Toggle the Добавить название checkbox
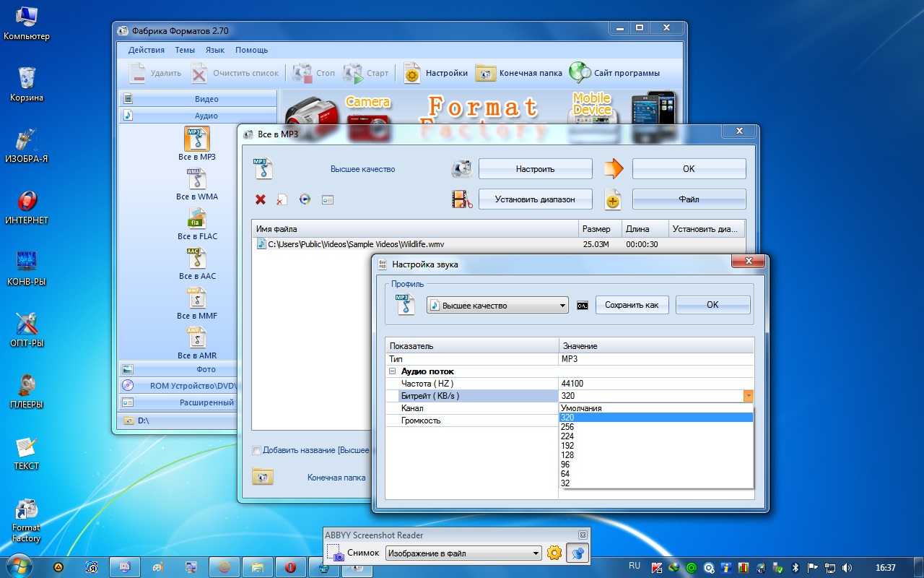 click(x=256, y=450)
